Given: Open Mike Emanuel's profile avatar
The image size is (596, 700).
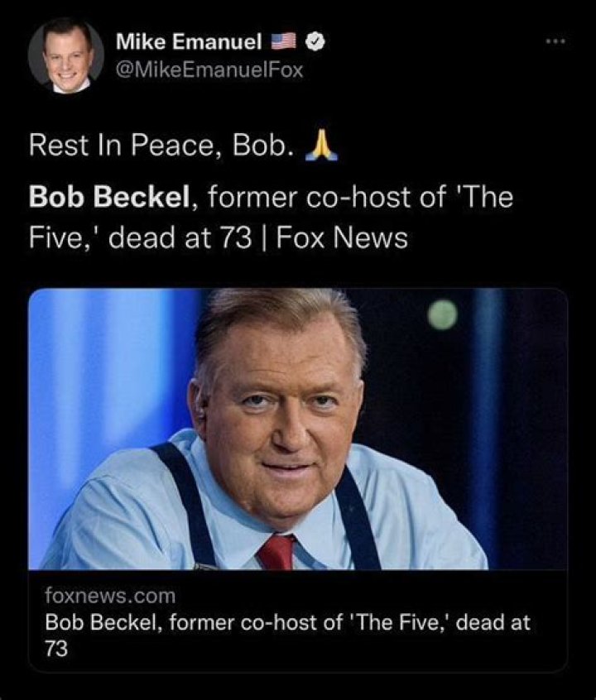Looking at the screenshot, I should pos(65,55).
